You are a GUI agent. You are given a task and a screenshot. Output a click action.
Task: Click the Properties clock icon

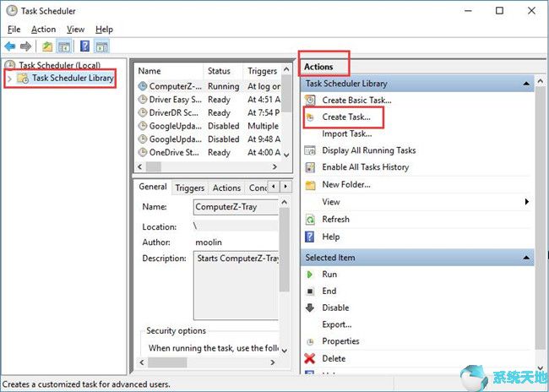[310, 341]
